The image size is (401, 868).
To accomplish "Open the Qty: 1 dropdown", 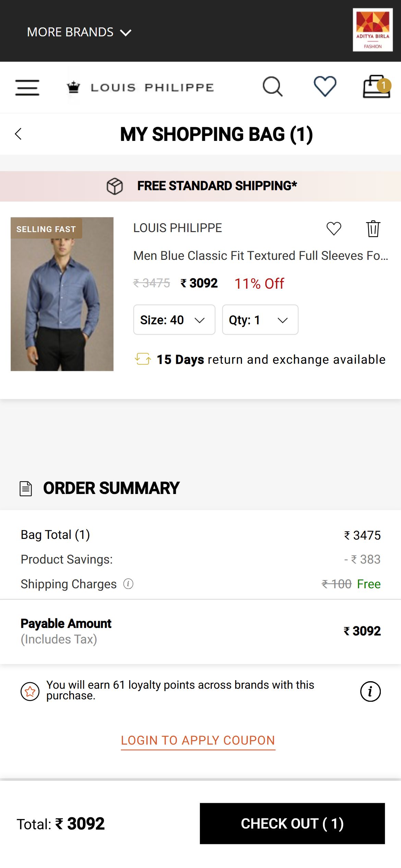I will (x=260, y=320).
